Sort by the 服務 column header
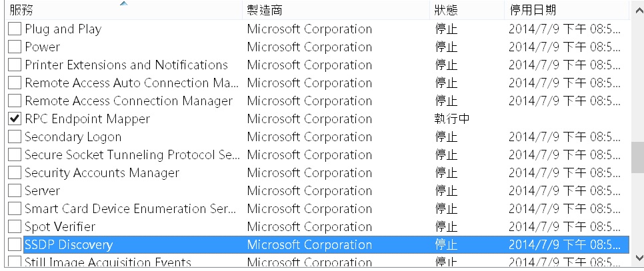Viewport: 644px width, 271px height. (22, 11)
